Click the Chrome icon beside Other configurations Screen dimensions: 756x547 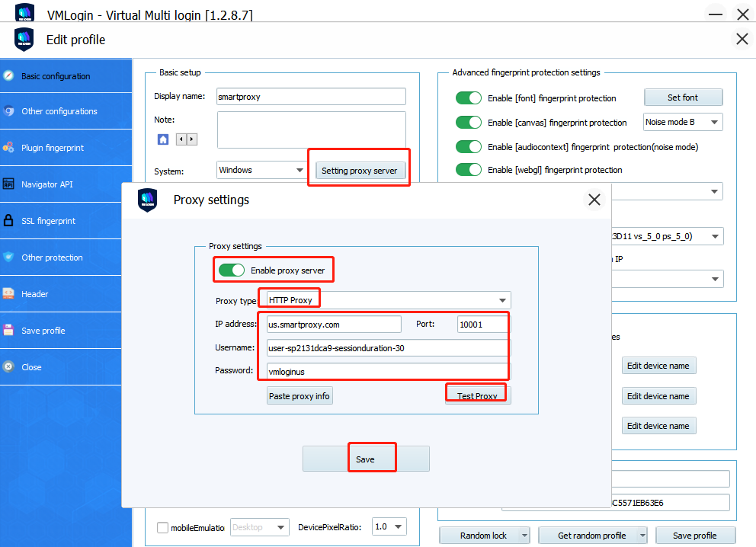[x=8, y=110]
